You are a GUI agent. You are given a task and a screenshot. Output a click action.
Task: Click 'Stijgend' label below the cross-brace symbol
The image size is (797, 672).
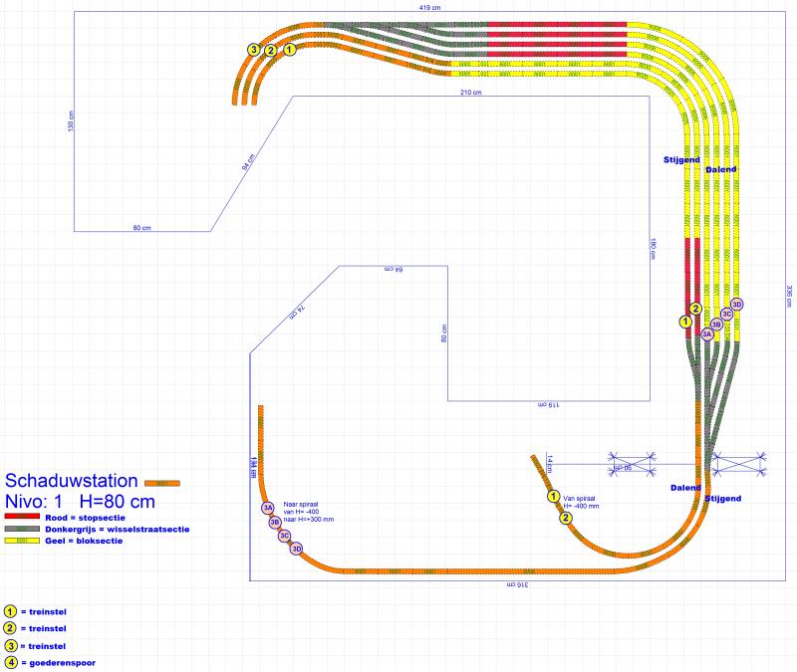point(723,499)
